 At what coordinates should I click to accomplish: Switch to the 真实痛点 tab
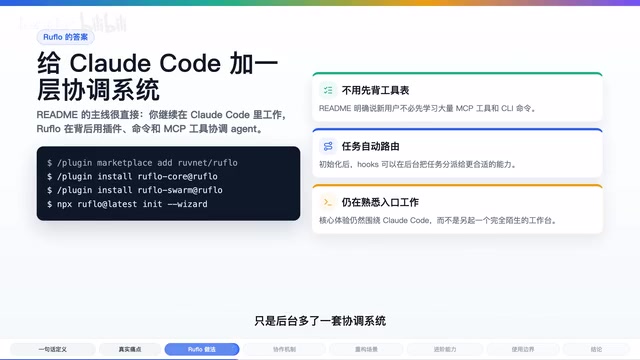pos(130,349)
